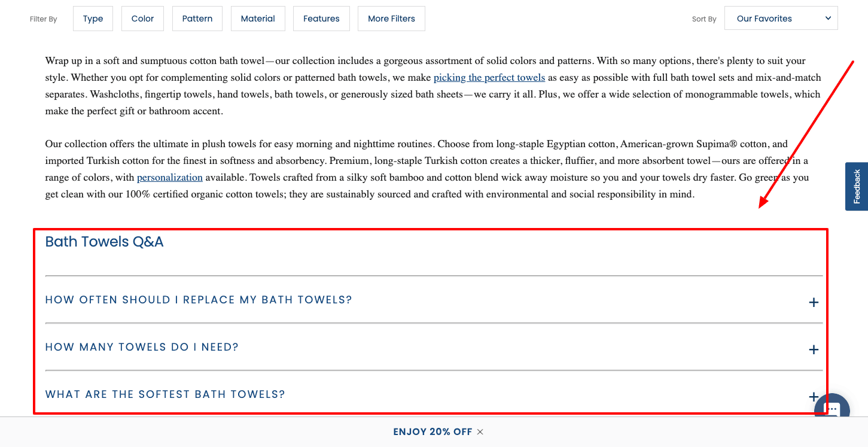Open the Material filter

click(258, 19)
